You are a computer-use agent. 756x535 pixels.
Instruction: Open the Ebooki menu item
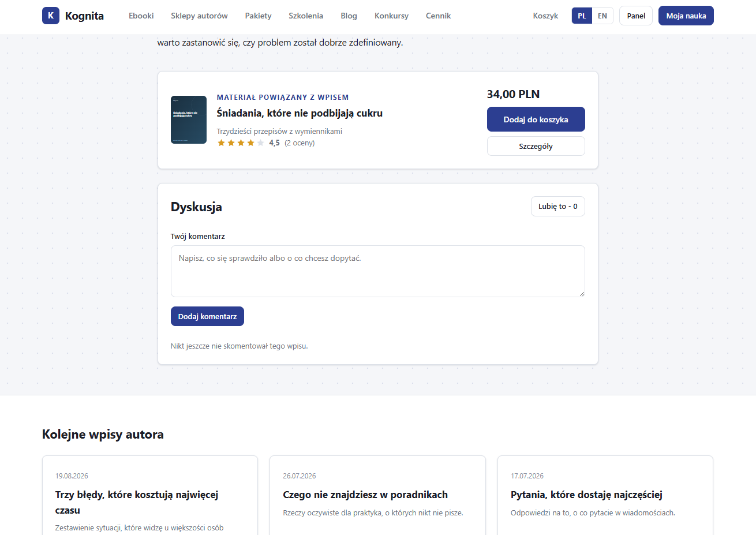coord(141,16)
